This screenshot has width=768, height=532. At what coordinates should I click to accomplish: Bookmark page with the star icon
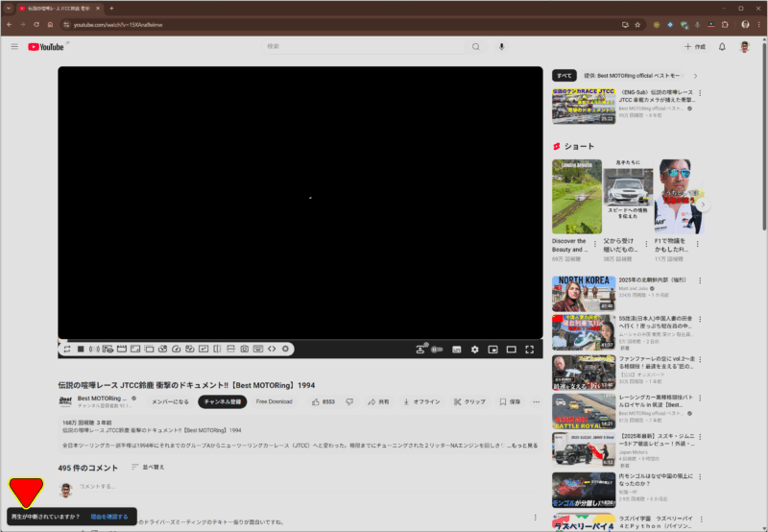[637, 25]
